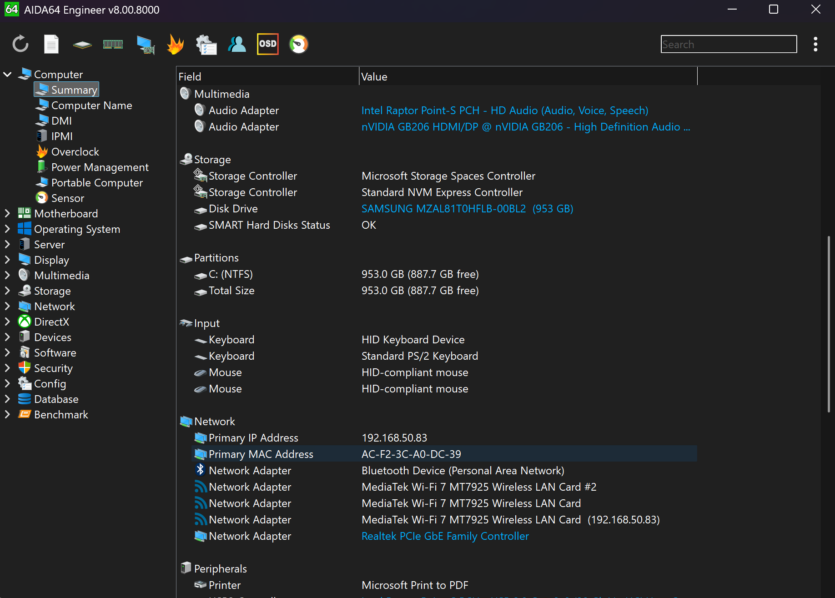Click the Peripherals section header

[220, 569]
